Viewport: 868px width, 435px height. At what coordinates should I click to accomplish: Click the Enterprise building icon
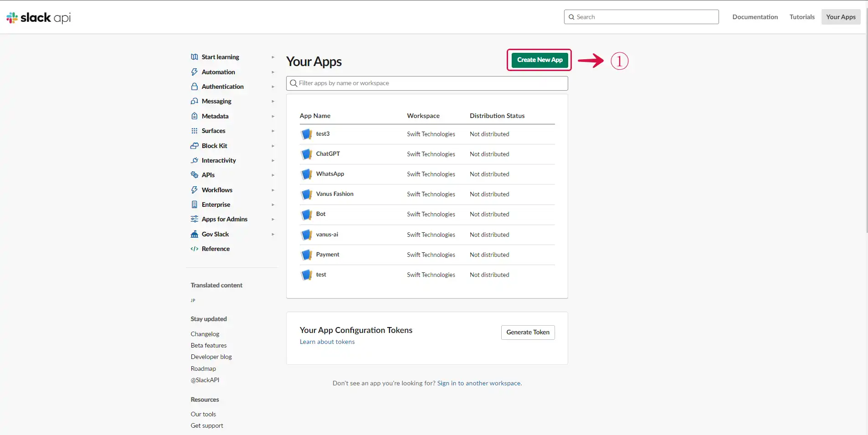(195, 205)
